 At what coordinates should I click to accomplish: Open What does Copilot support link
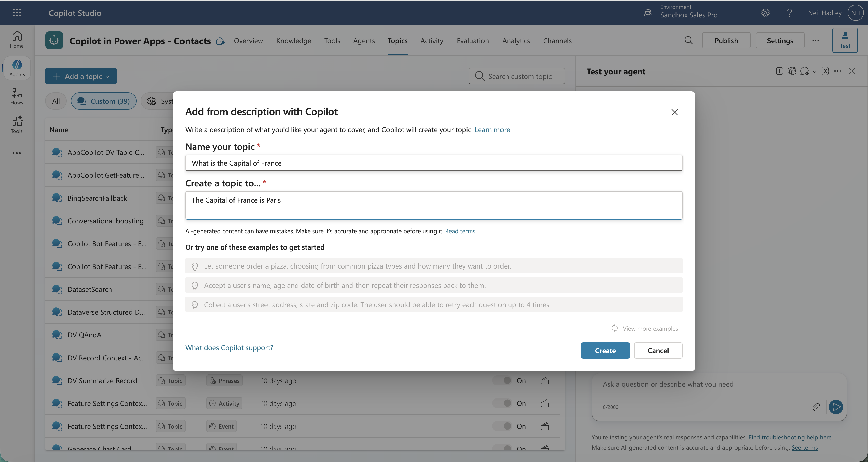[229, 347]
